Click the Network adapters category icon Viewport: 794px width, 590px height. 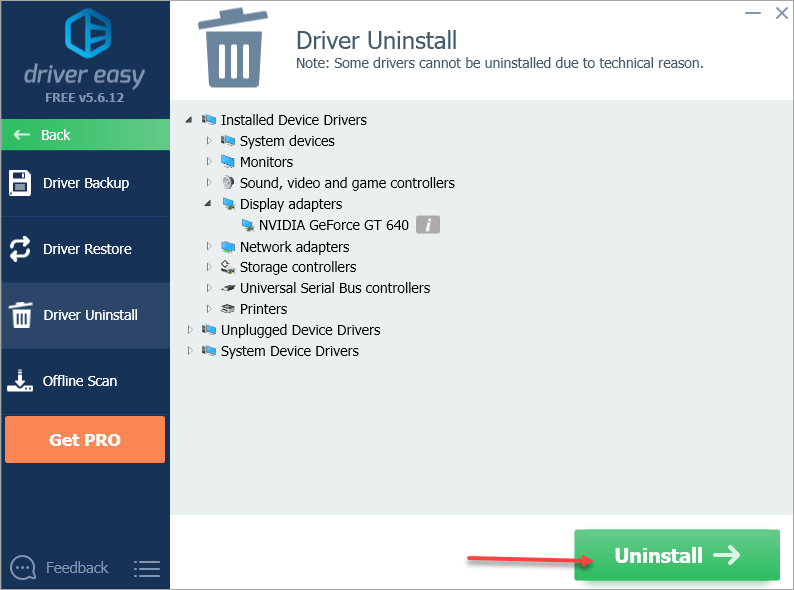[x=228, y=247]
